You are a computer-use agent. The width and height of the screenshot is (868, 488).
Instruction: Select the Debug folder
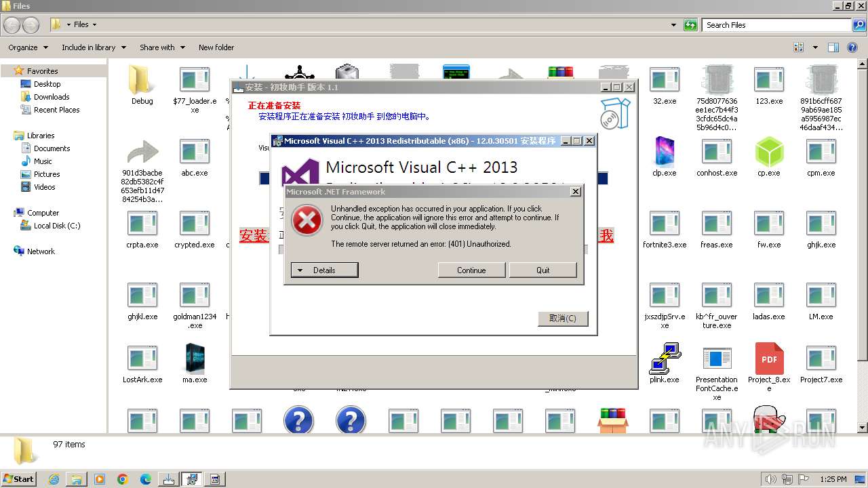click(142, 86)
